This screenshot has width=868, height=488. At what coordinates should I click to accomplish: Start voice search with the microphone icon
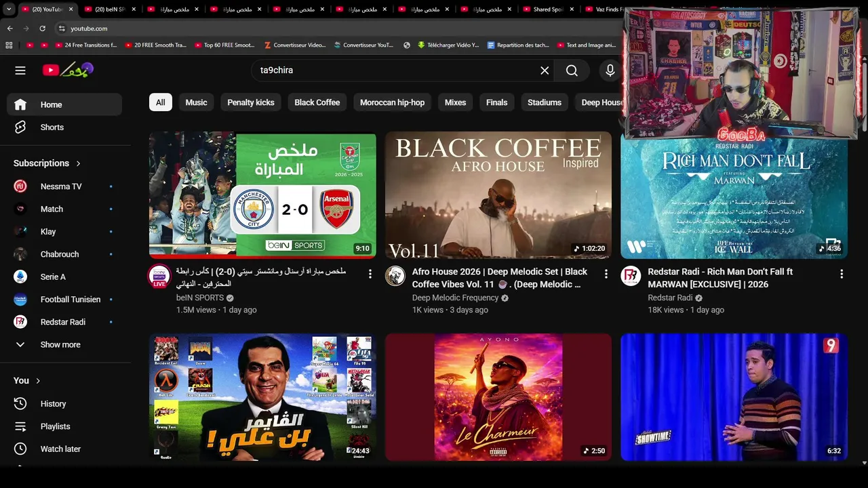coord(610,70)
